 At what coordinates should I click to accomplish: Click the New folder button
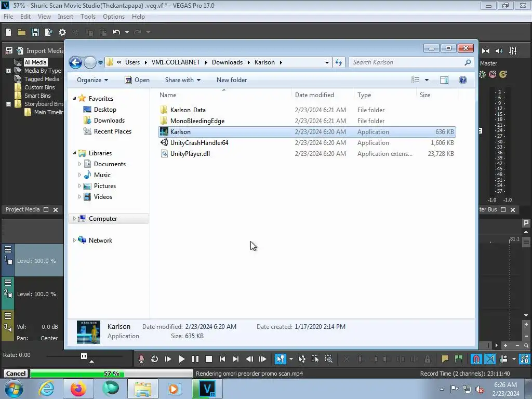coord(232,80)
